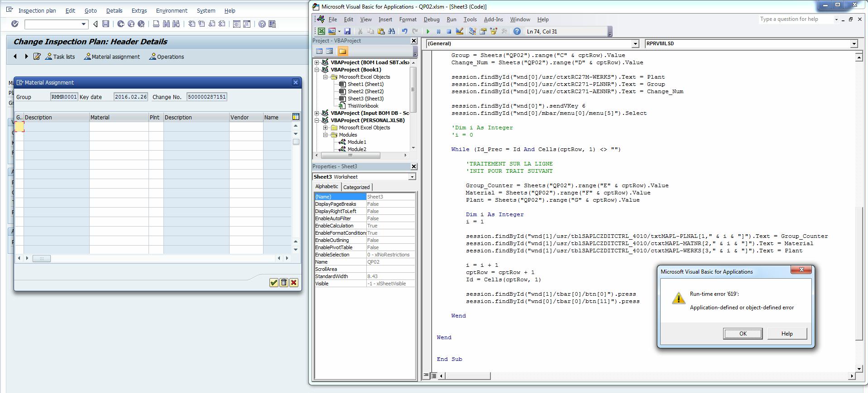Open the VBA Object Browser icon
Screen dimensions: 868x393
(x=493, y=31)
